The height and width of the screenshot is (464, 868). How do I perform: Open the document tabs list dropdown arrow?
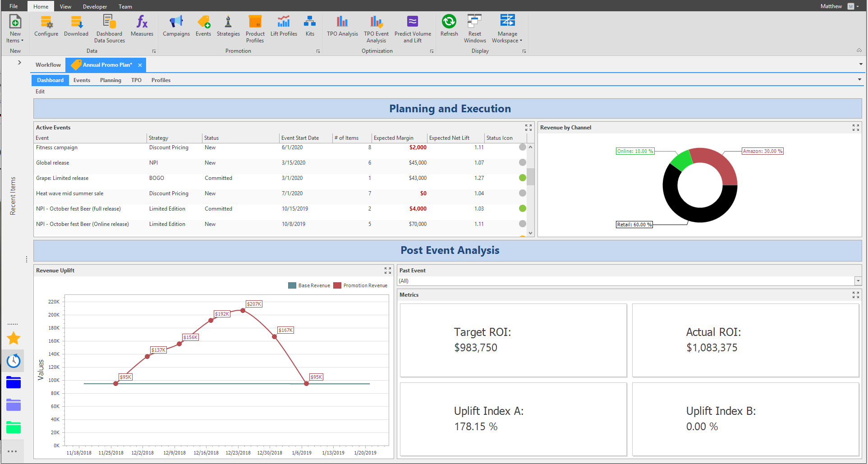pyautogui.click(x=861, y=64)
